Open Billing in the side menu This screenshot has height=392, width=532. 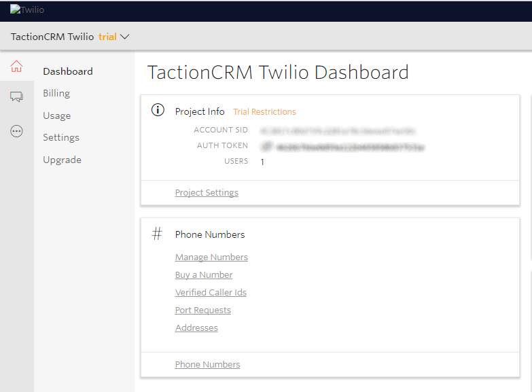click(x=56, y=93)
